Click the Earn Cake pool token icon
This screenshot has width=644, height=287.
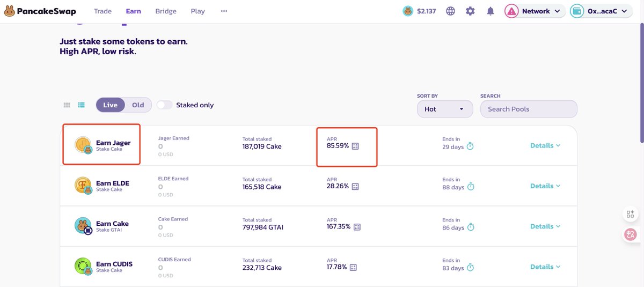[83, 226]
